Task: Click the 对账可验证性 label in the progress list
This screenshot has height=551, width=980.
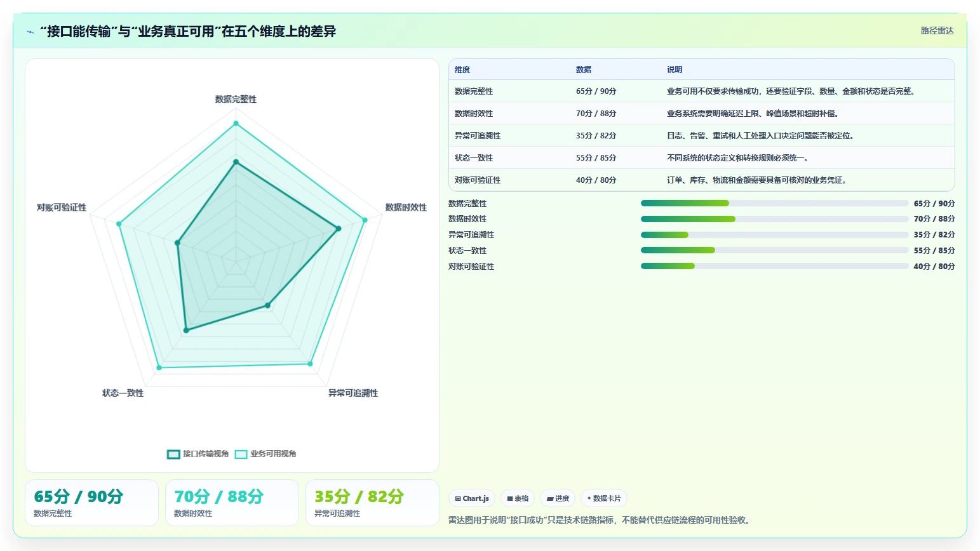Action: click(x=471, y=267)
